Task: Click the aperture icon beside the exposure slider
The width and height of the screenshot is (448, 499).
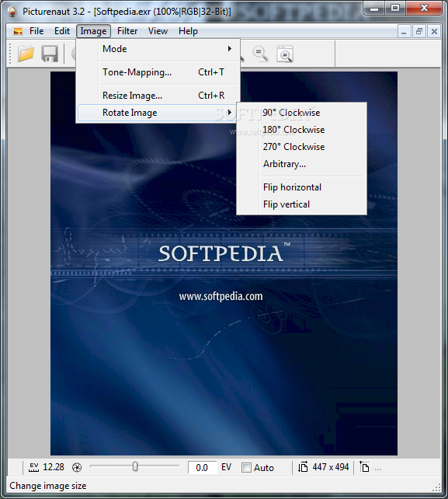Action: click(x=77, y=467)
